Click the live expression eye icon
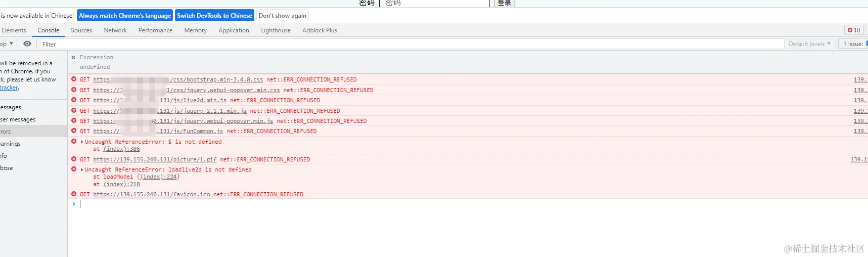This screenshot has width=868, height=257. [x=27, y=44]
